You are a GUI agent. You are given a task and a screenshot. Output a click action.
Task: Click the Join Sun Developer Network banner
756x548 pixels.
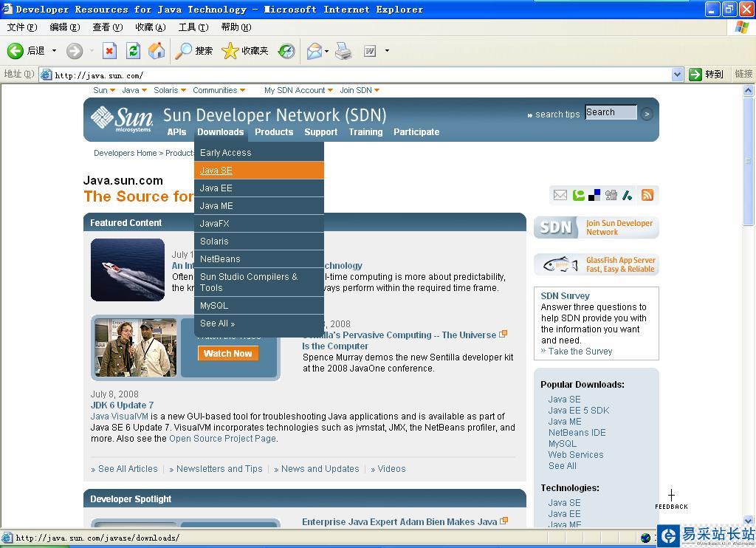click(597, 227)
